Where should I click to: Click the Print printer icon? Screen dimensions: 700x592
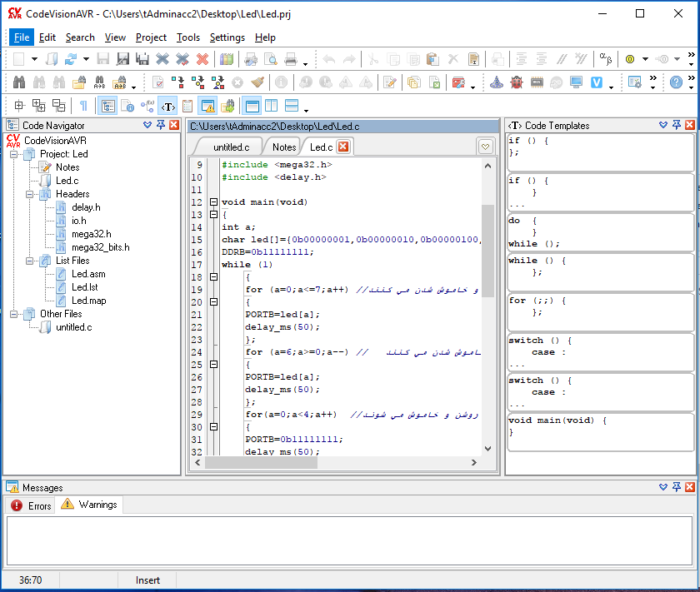click(x=291, y=59)
